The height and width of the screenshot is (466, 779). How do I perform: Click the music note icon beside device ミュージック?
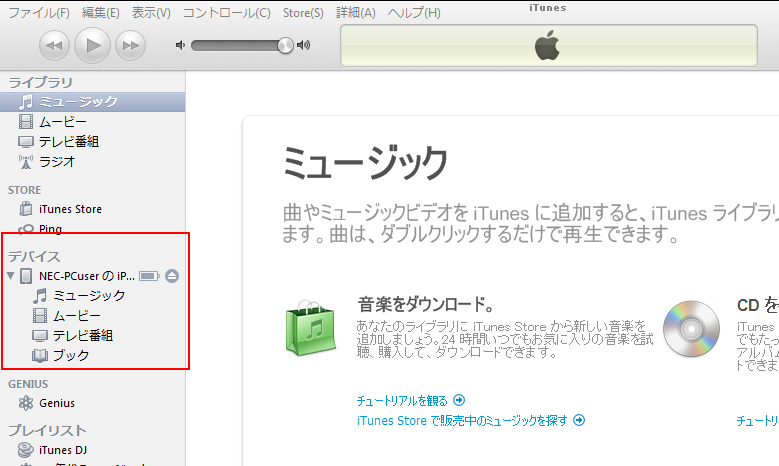pyautogui.click(x=40, y=296)
